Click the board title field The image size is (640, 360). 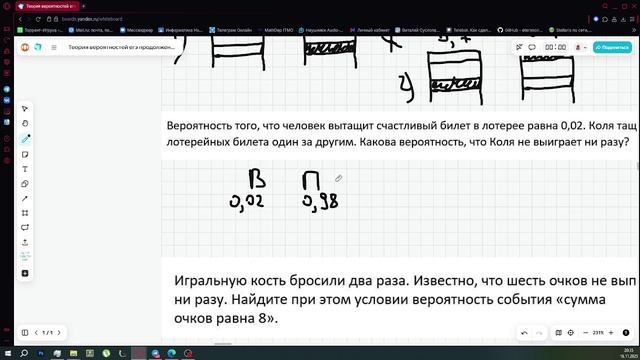pyautogui.click(x=121, y=47)
